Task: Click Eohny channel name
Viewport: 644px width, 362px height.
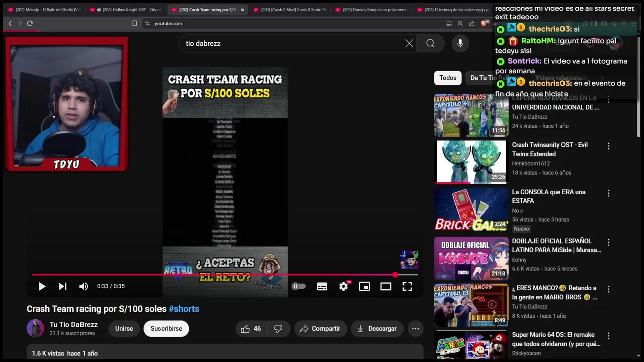Action: tap(519, 260)
